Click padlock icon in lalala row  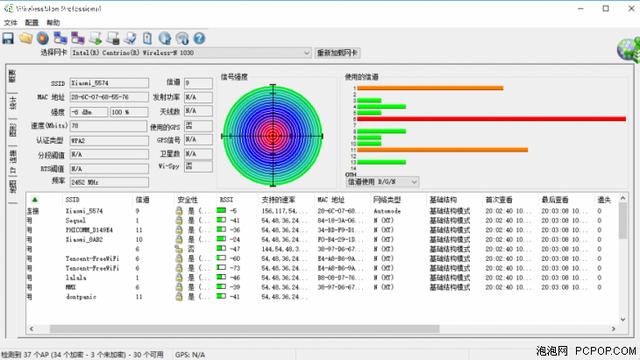coord(179,278)
